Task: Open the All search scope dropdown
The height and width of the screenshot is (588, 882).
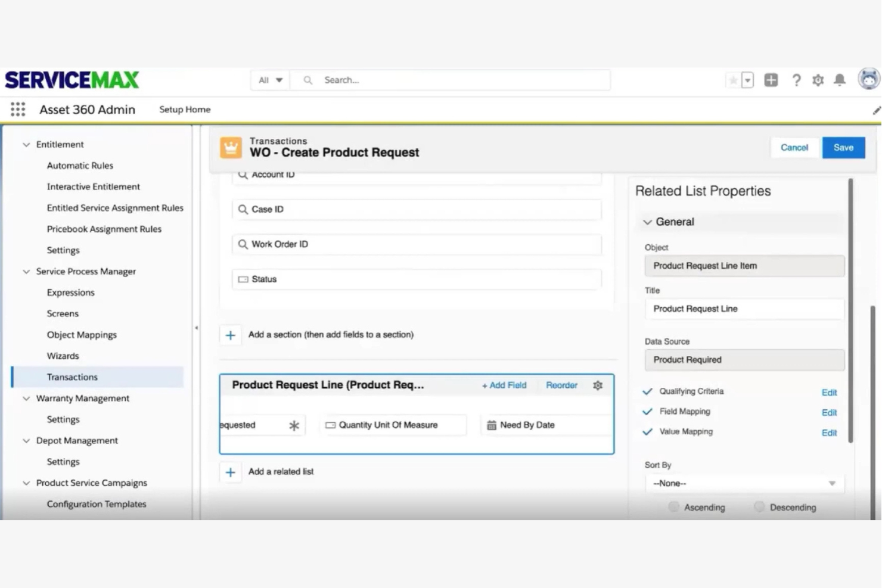Action: 271,80
